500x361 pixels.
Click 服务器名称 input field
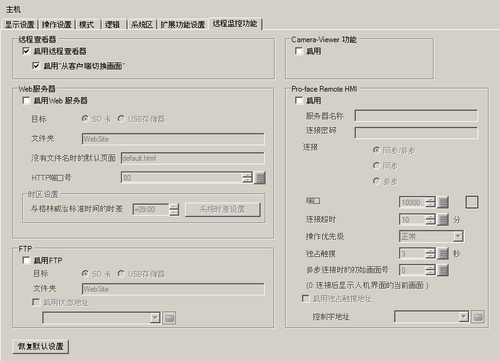tap(416, 116)
